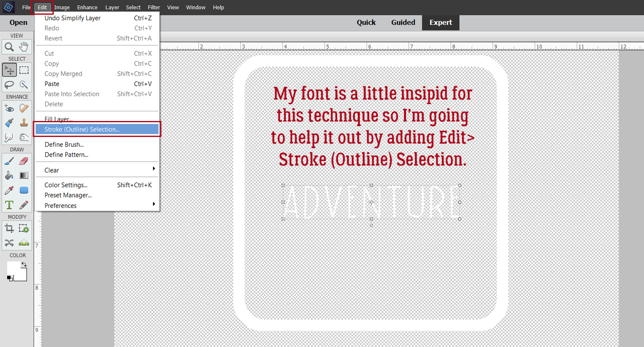This screenshot has height=347, width=644.
Task: Click the Open button
Action: coord(18,23)
